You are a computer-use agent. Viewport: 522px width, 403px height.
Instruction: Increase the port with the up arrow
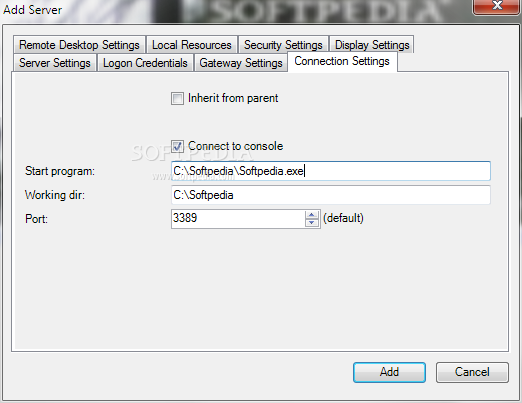click(x=312, y=215)
